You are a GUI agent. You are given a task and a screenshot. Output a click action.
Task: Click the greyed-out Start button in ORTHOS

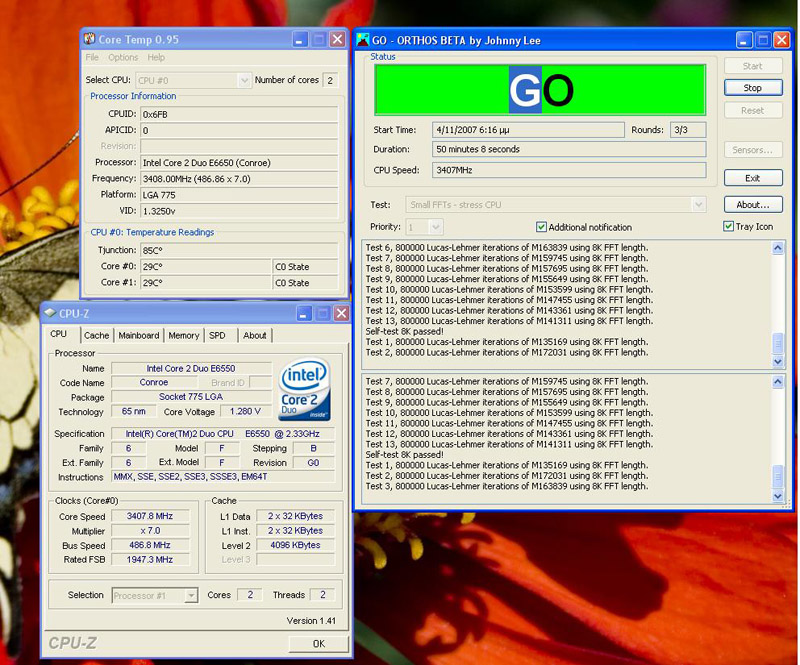(x=753, y=66)
